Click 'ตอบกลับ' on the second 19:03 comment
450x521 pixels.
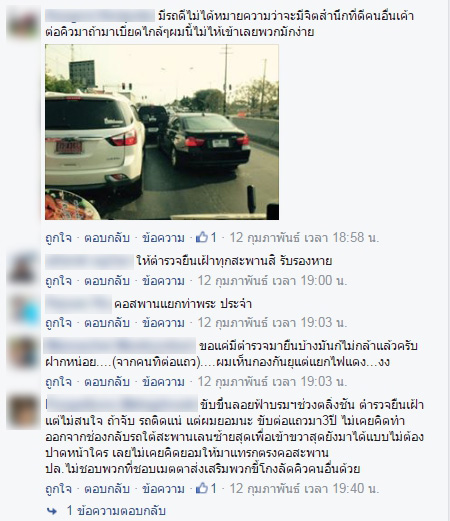(x=107, y=382)
